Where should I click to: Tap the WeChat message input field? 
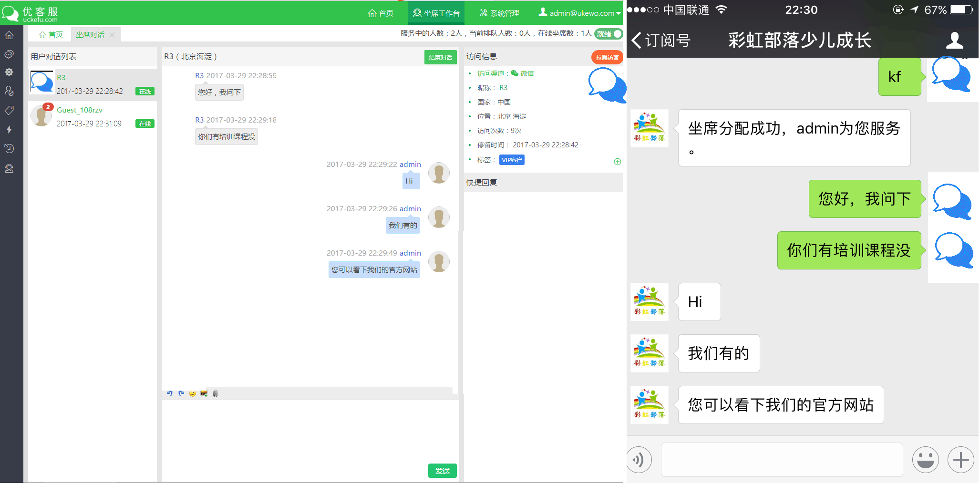coord(782,460)
